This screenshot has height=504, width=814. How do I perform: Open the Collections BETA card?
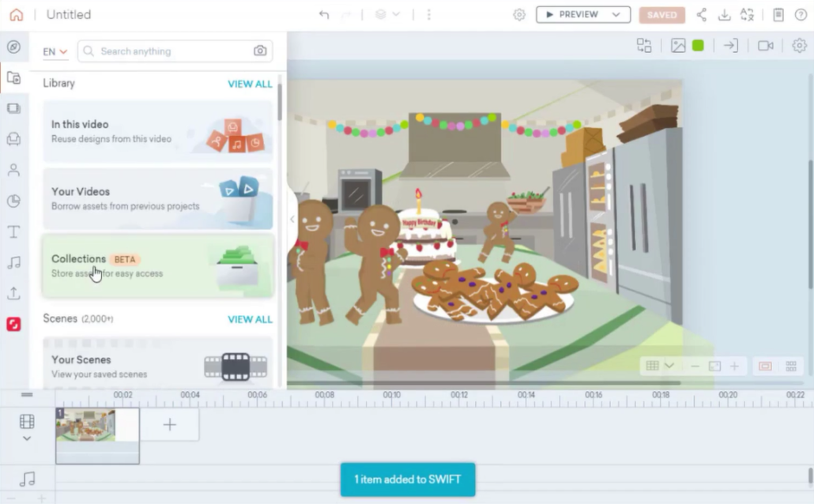158,265
